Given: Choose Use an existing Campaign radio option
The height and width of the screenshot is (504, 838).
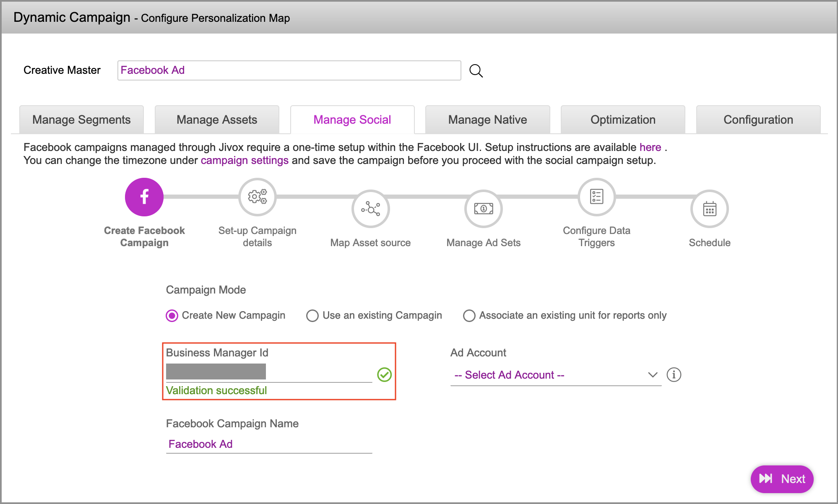Looking at the screenshot, I should [x=312, y=315].
